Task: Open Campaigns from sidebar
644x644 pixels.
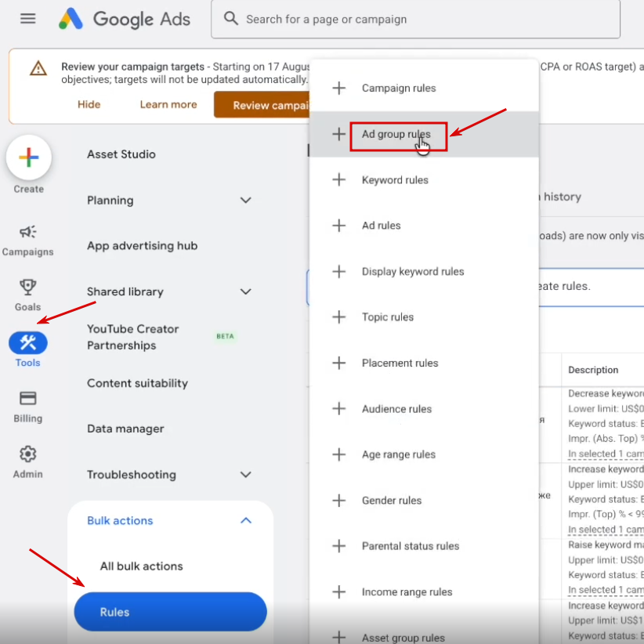Action: click(x=27, y=241)
